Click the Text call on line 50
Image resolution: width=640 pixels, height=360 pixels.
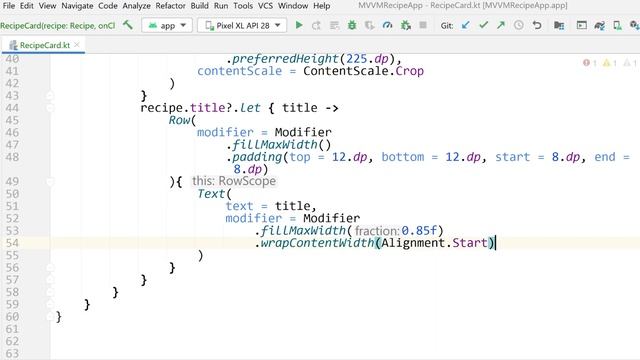(x=211, y=194)
